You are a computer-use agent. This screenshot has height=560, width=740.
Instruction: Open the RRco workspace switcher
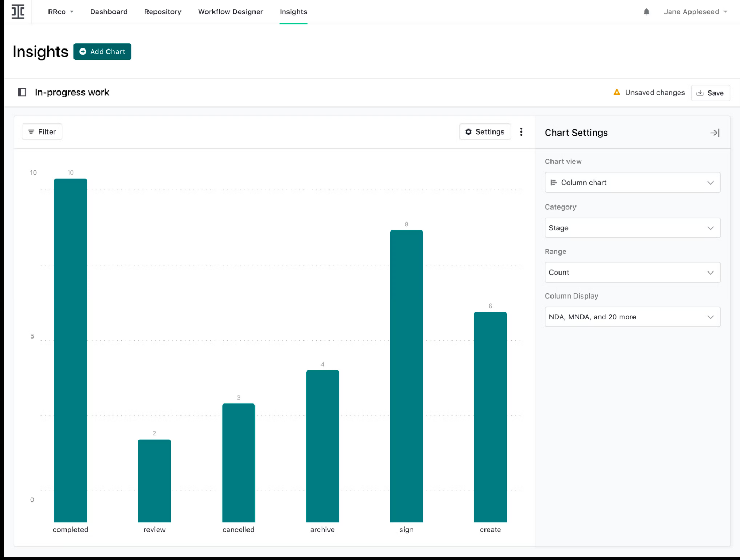[x=61, y=12]
